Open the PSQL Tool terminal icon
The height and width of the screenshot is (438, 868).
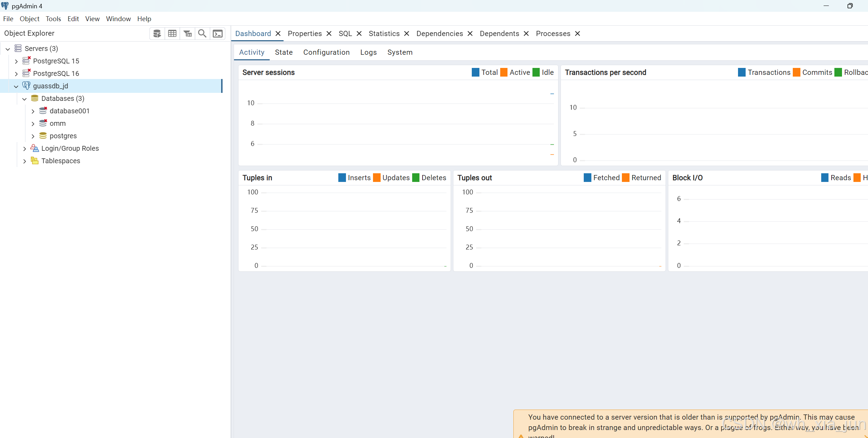tap(218, 34)
